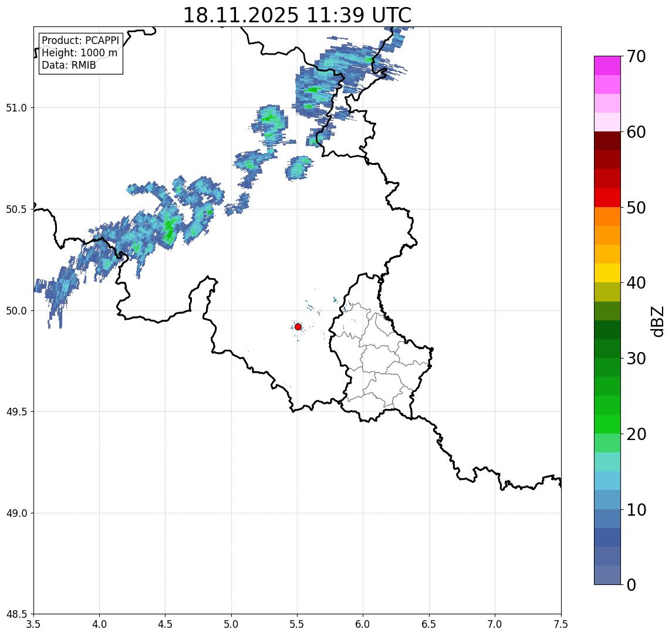Screen dimensions: 672x636
Task: Click the colorbar tick label 0
Action: click(632, 584)
